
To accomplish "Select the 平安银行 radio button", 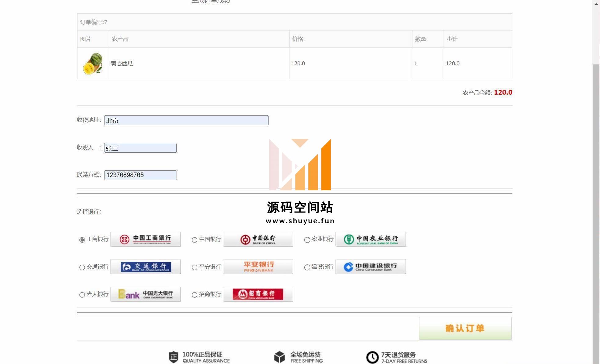I will point(194,267).
